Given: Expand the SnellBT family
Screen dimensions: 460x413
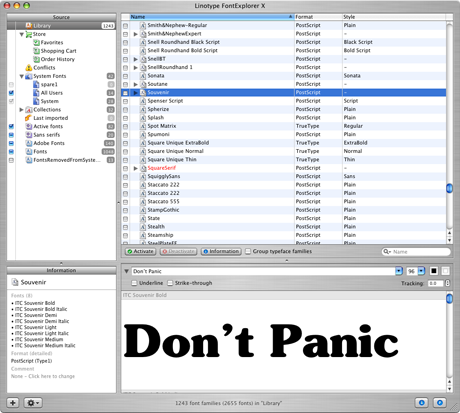Looking at the screenshot, I should pos(136,59).
